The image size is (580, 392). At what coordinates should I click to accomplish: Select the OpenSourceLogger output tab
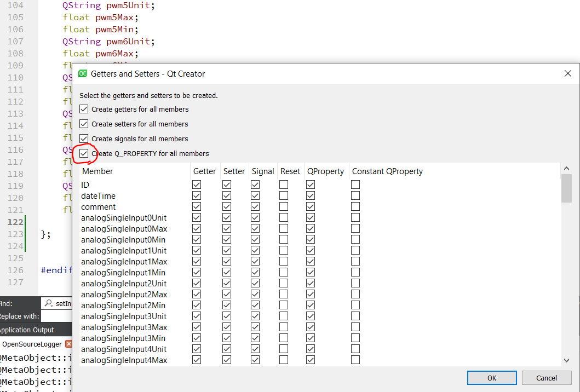32,344
